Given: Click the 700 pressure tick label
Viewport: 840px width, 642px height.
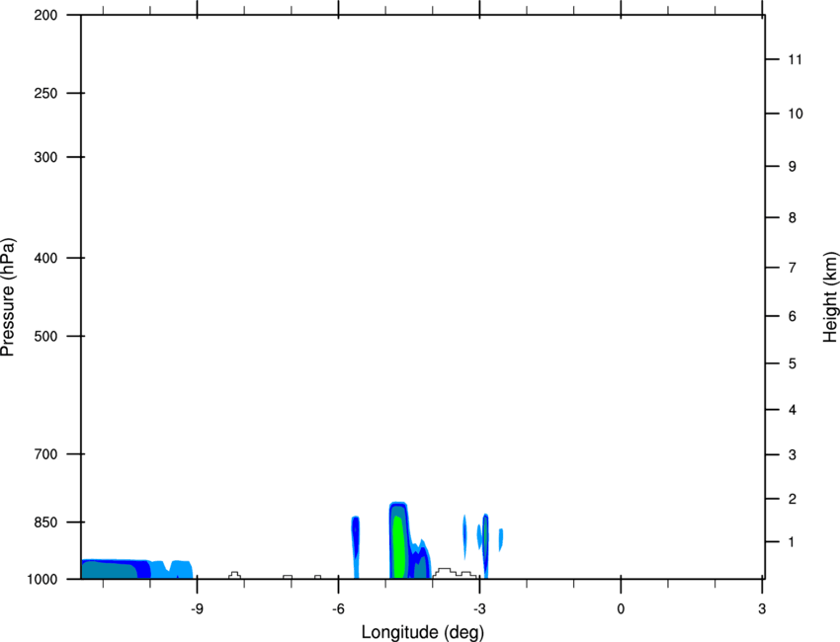Looking at the screenshot, I should pyautogui.click(x=45, y=454).
